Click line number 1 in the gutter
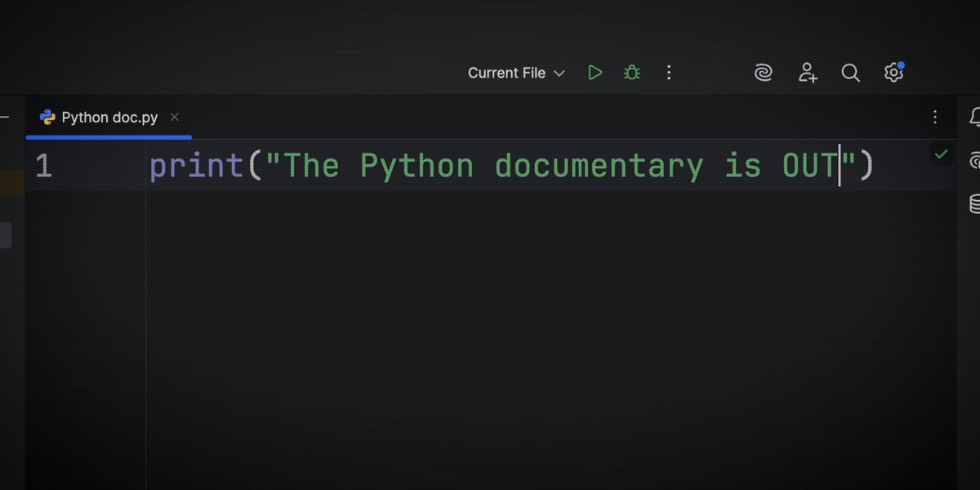 click(x=43, y=167)
